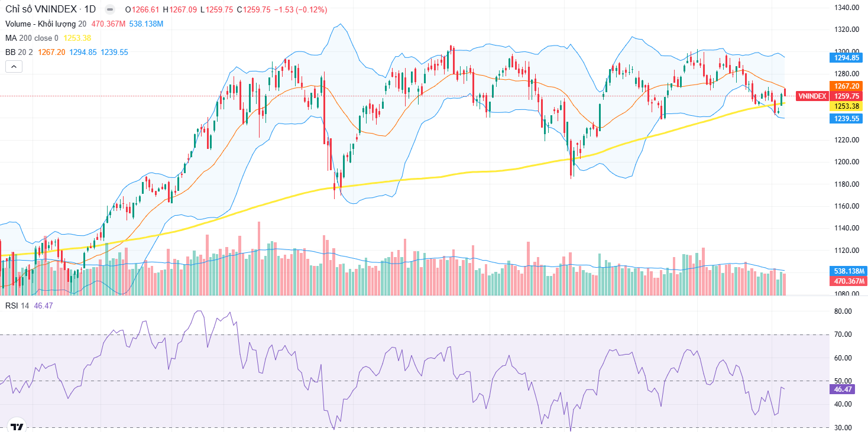This screenshot has height=432, width=868.
Task: Click the 1340.00 tick on the price scale
Action: [x=846, y=7]
